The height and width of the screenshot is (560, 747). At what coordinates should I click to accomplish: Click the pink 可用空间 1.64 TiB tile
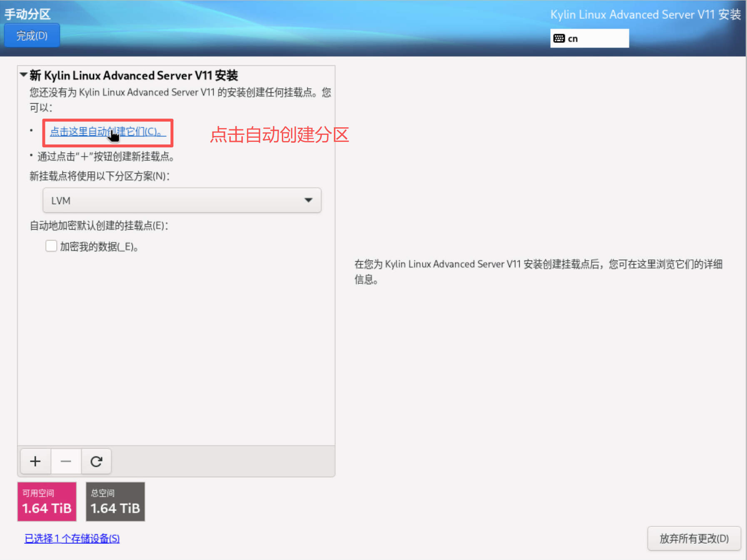point(47,501)
